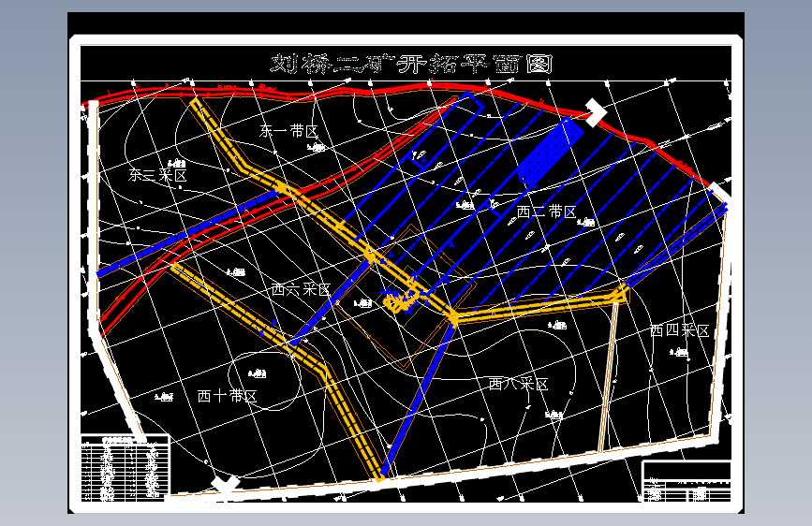Viewport: 812px width, 526px height.
Task: Select the 西十带区 zone label
Action: coord(228,396)
